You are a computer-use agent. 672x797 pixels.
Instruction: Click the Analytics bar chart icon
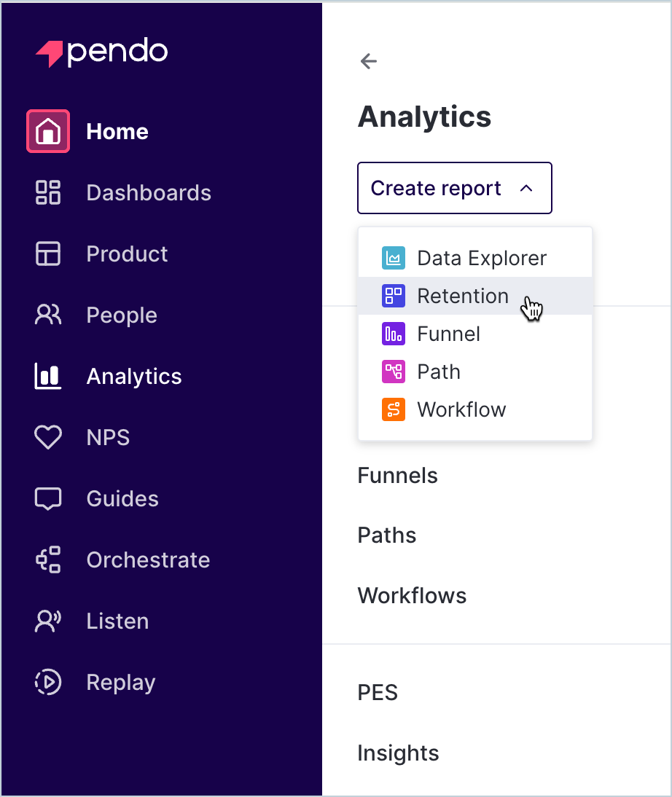[48, 376]
